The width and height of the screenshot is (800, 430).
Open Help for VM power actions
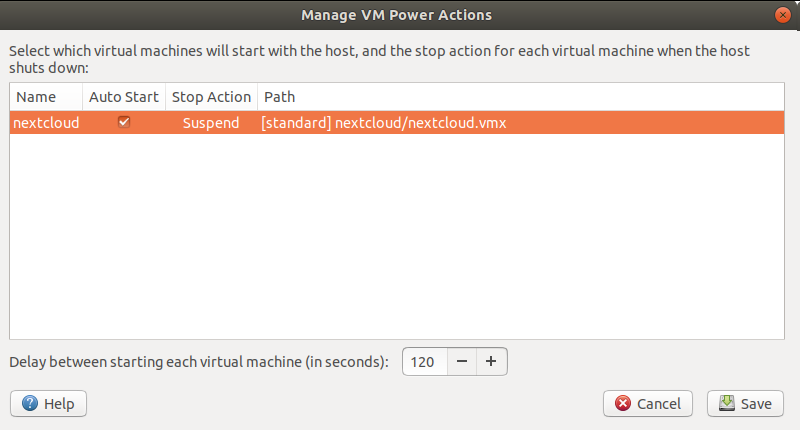tap(48, 403)
